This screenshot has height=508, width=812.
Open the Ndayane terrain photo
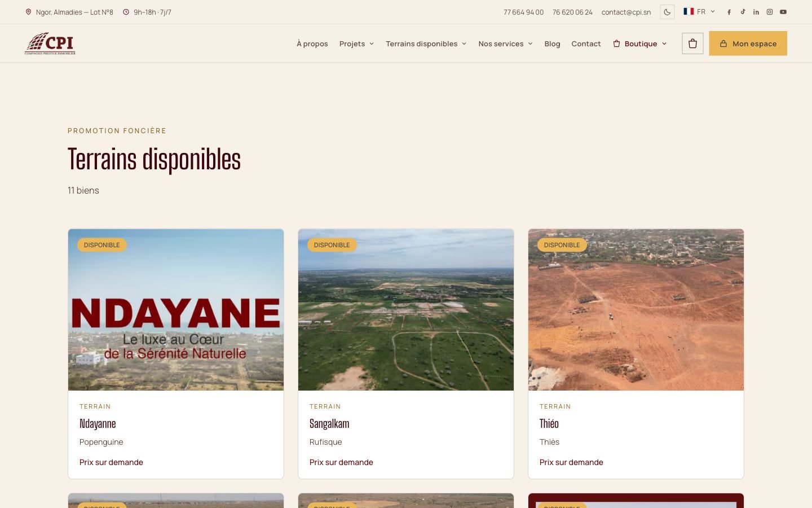tap(176, 310)
